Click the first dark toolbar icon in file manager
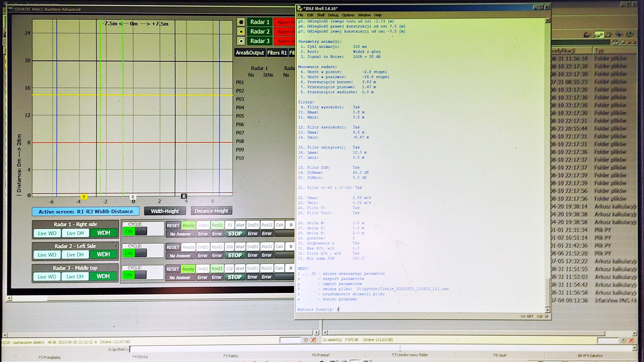 [x=587, y=35]
